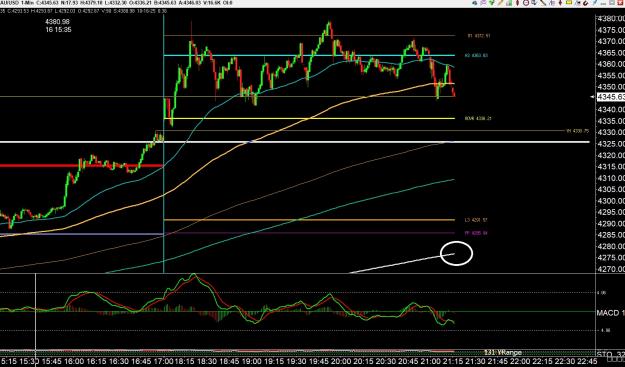The height and width of the screenshot is (367, 625).
Task: Click the red circular minus icon
Action: pos(526,2)
